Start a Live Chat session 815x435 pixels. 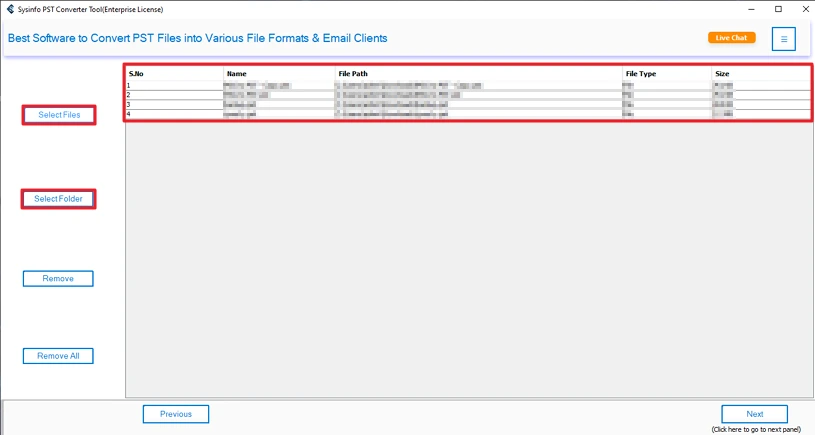click(731, 38)
